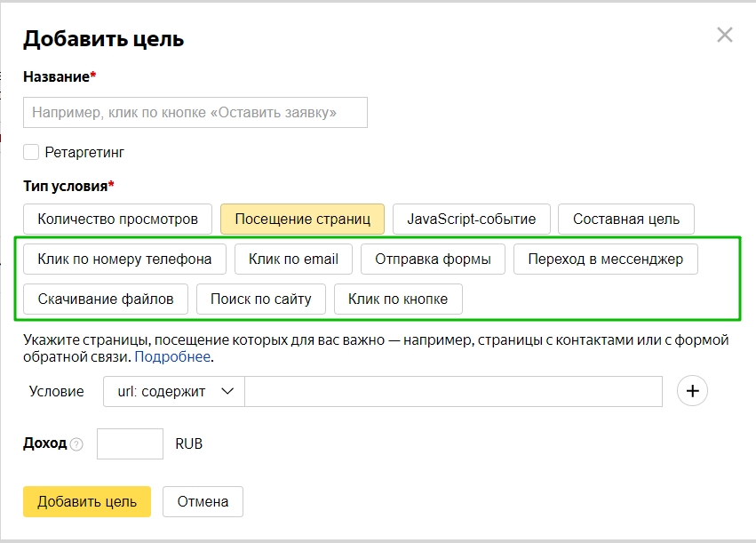The image size is (756, 543).
Task: Select Клик по email option
Action: point(294,259)
